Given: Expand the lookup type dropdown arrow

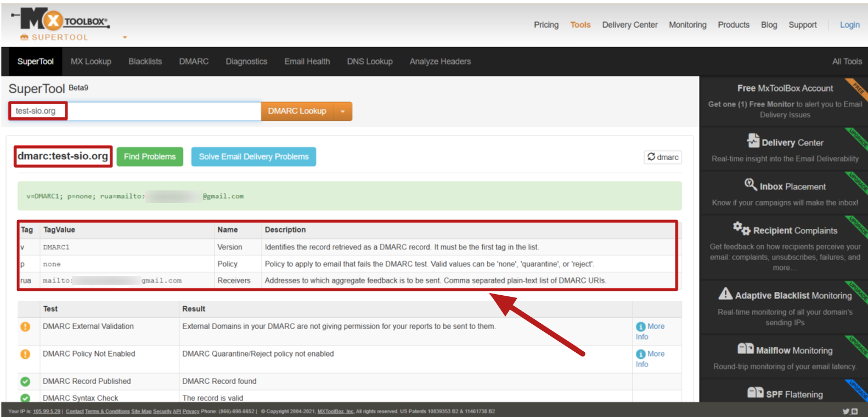Looking at the screenshot, I should 343,111.
